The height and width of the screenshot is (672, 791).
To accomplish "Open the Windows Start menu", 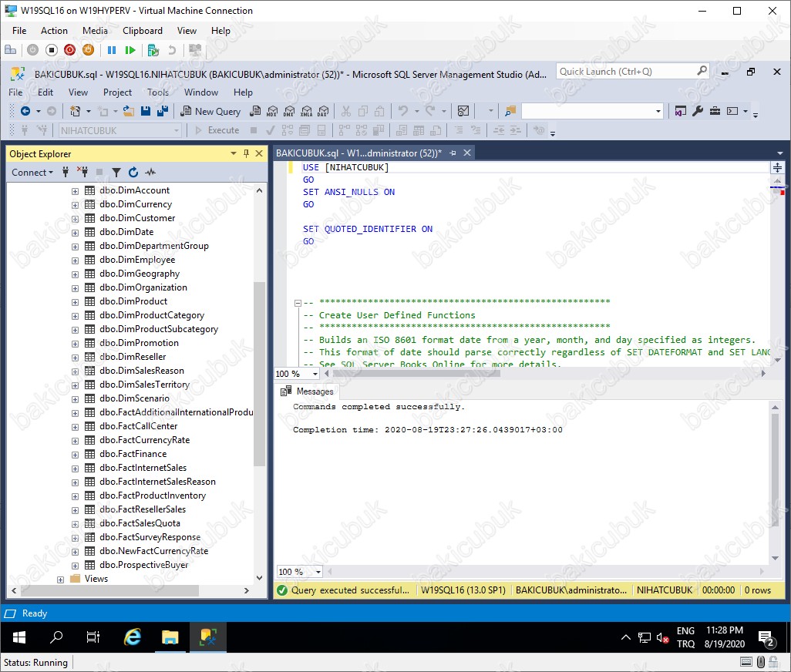I will pos(19,638).
